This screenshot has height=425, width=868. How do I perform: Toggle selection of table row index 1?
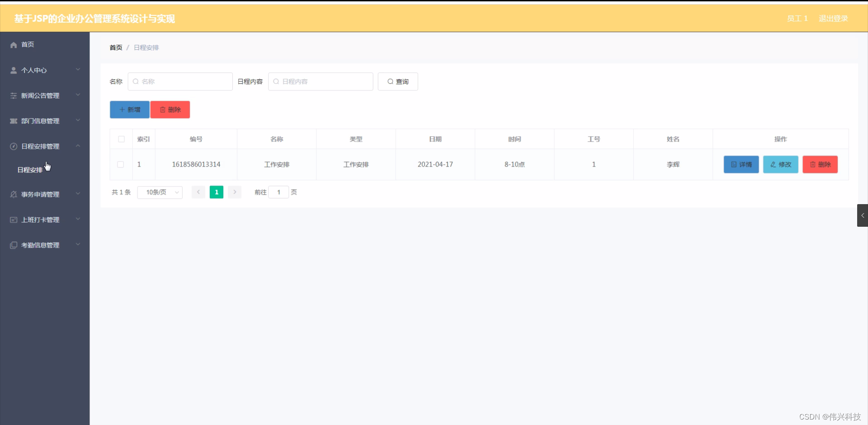(120, 164)
